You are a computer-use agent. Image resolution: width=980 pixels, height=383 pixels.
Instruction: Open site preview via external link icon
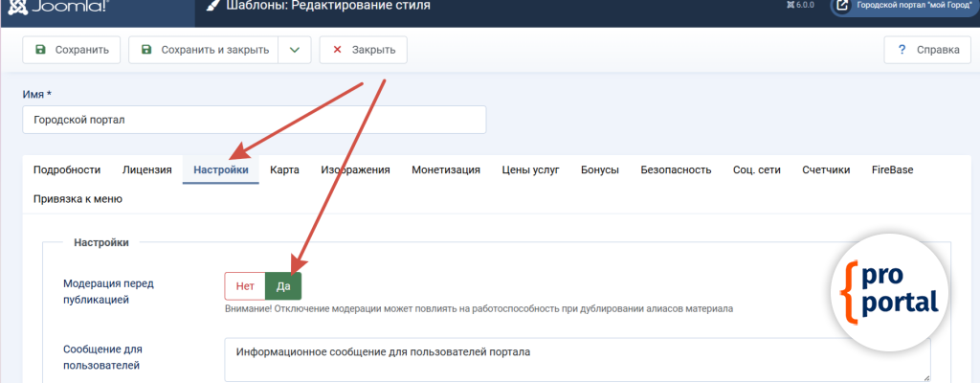coord(842,6)
